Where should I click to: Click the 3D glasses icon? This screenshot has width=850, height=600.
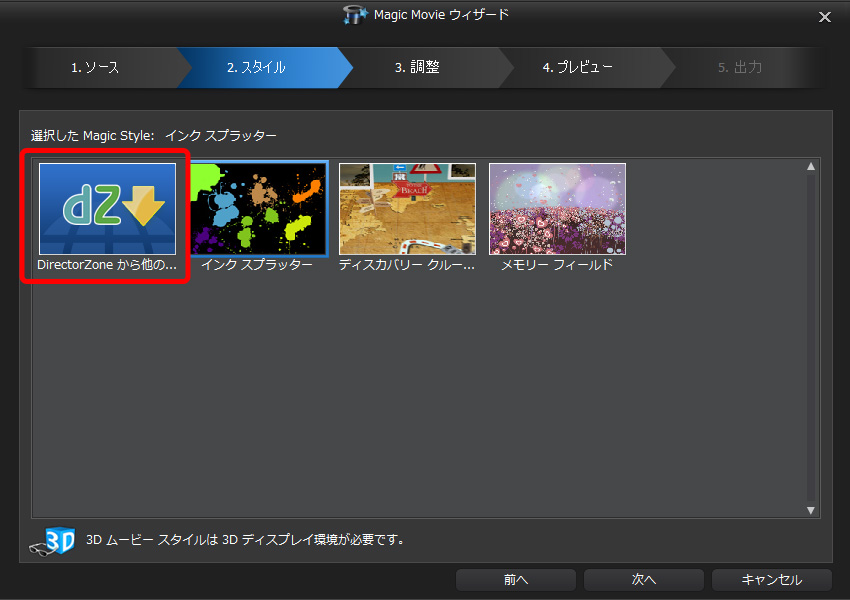[x=52, y=540]
